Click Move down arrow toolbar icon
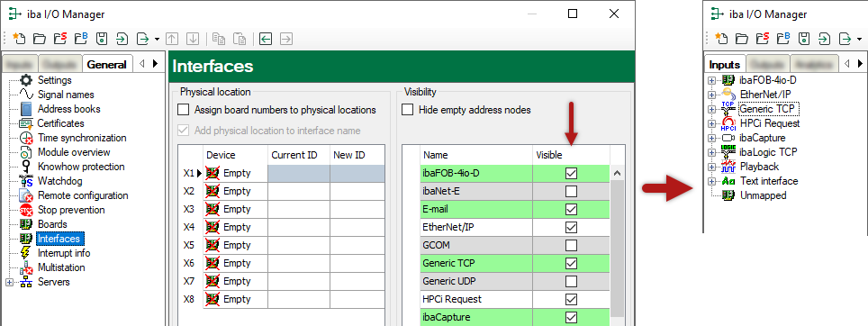This screenshot has height=326, width=868. pos(193,39)
